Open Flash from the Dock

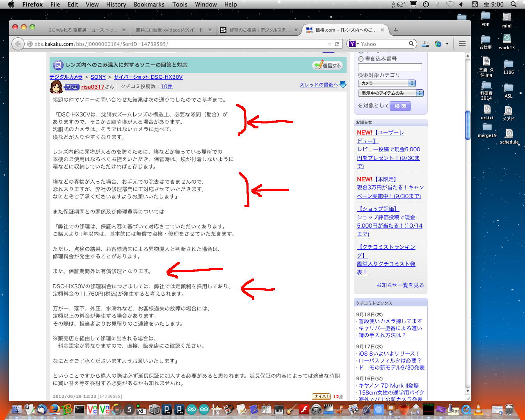tap(304, 409)
